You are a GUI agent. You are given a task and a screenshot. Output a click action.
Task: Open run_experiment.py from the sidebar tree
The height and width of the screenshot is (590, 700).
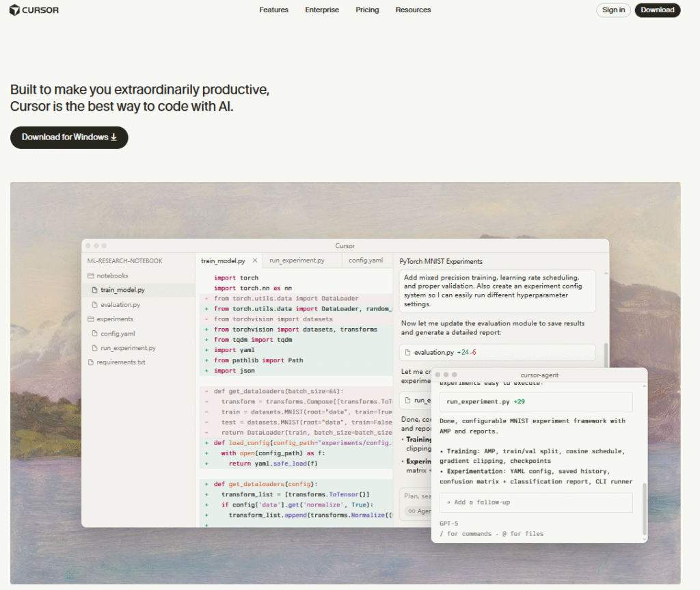[128, 348]
